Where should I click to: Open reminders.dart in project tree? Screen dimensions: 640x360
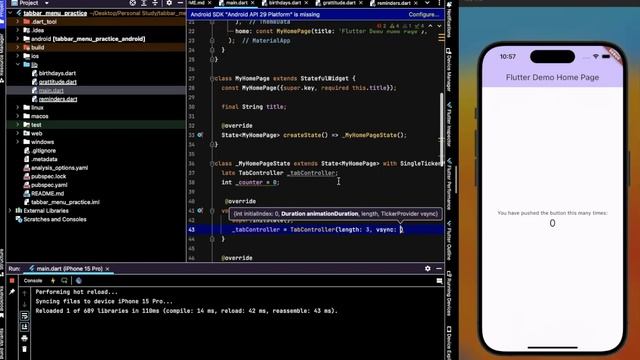tap(58, 99)
